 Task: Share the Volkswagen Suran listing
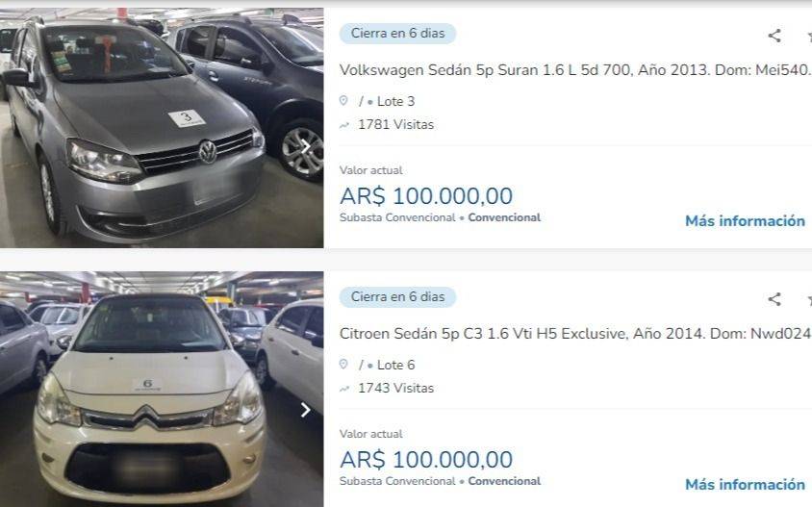[774, 36]
